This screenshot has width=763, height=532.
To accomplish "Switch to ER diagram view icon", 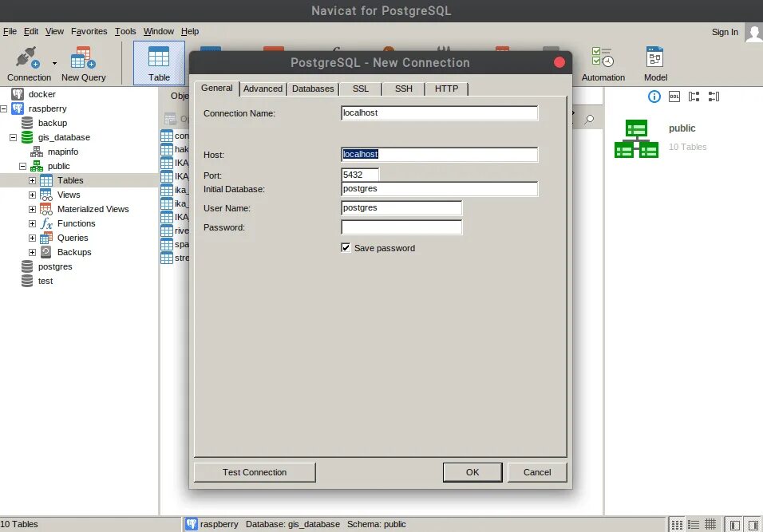I will 710,525.
